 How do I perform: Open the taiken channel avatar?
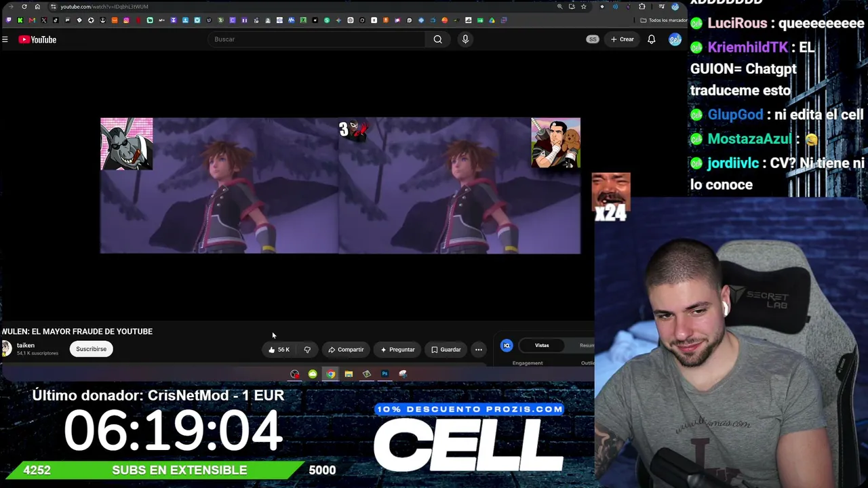click(x=7, y=348)
